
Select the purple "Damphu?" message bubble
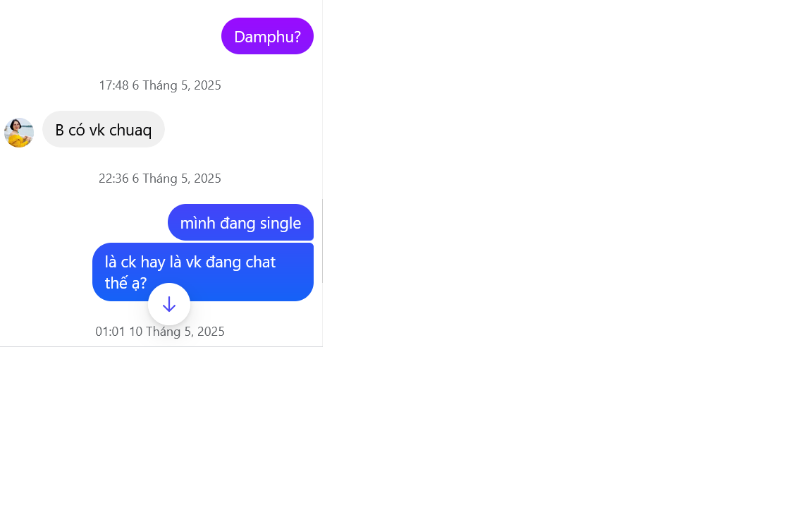[267, 36]
